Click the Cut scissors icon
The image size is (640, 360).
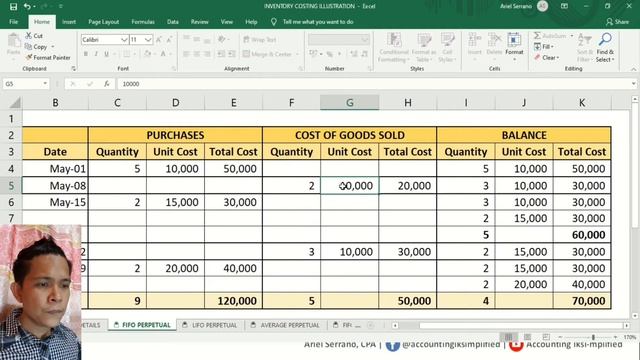[29, 36]
